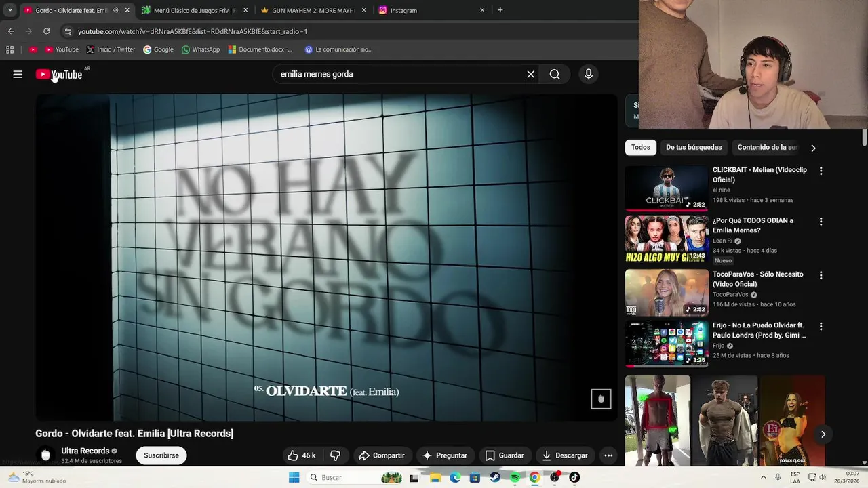Click the video player area

coord(327,258)
